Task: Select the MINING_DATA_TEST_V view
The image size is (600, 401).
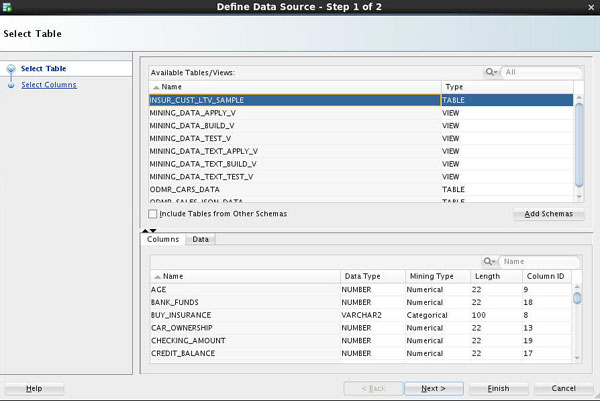Action: click(x=361, y=139)
